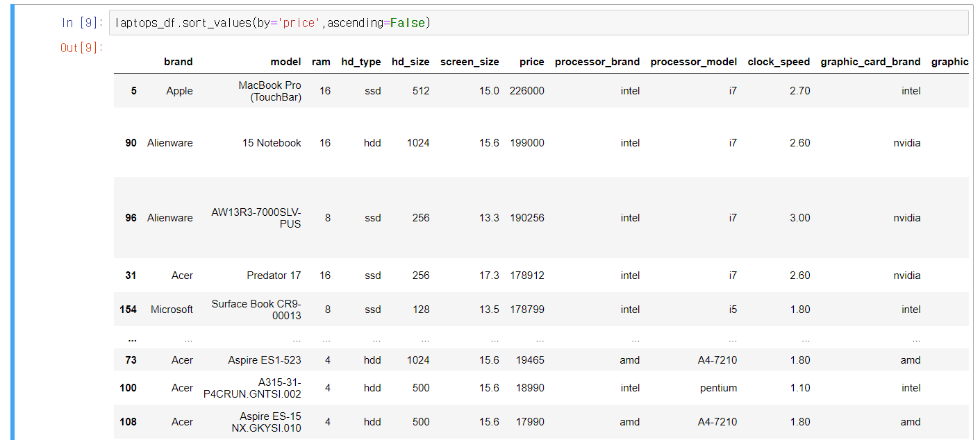980x440 pixels.
Task: Click row index 5
Action: coord(134,91)
